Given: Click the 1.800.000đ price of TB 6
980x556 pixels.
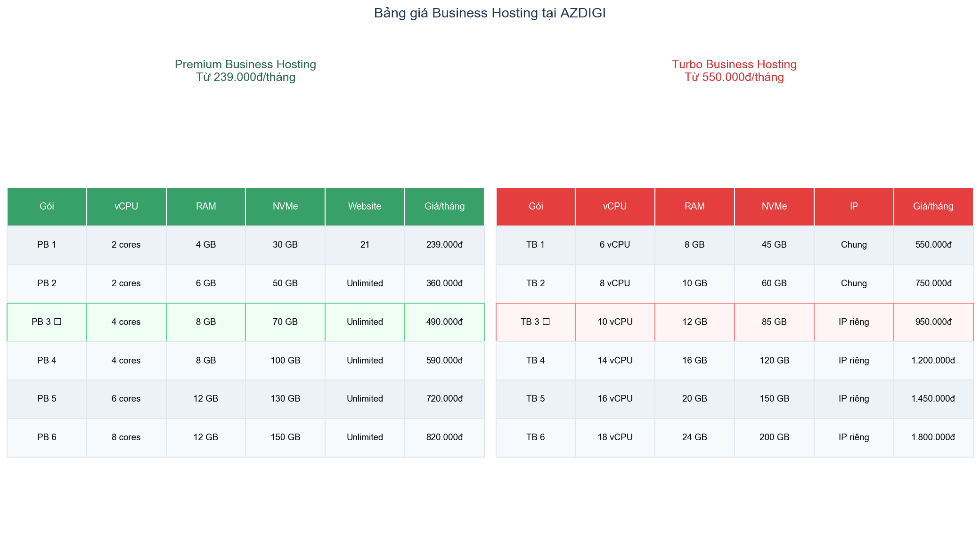Looking at the screenshot, I should pos(933,437).
